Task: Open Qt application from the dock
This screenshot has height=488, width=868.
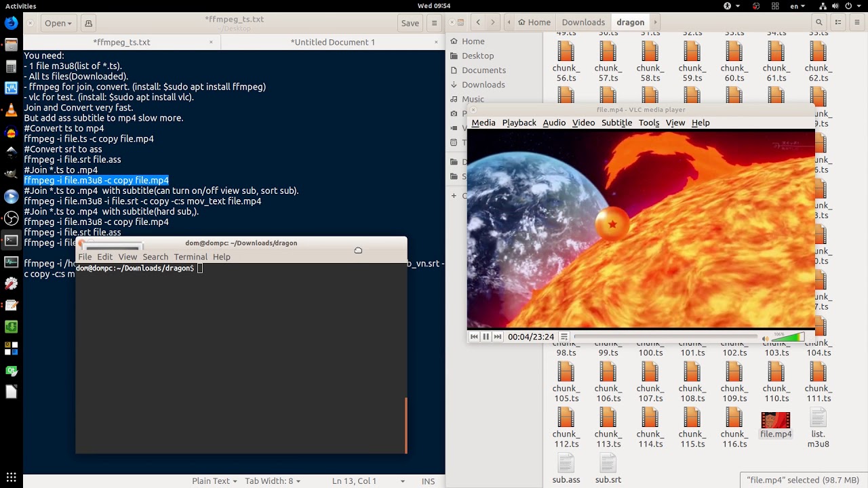Action: point(11,370)
